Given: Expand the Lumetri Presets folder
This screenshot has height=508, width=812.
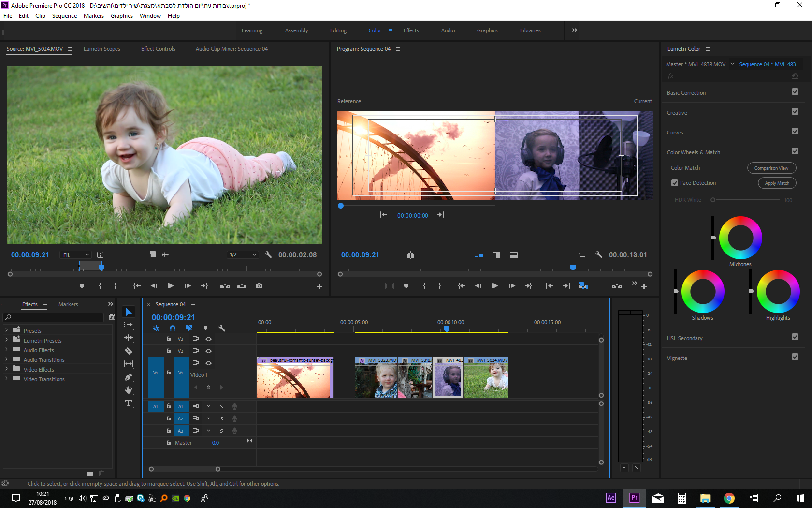Looking at the screenshot, I should [6, 340].
